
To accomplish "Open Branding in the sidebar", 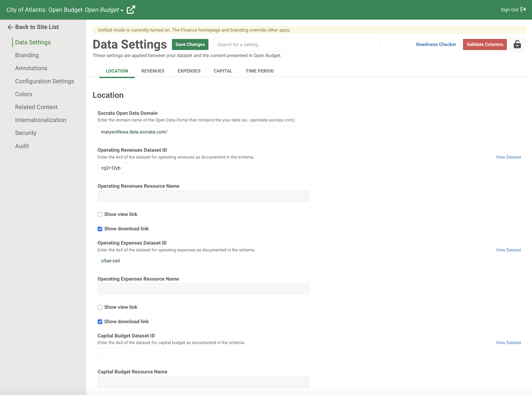I will point(27,55).
